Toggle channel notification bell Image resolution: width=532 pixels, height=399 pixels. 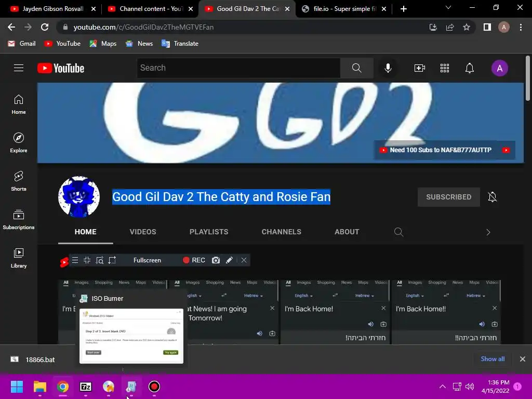tap(493, 197)
